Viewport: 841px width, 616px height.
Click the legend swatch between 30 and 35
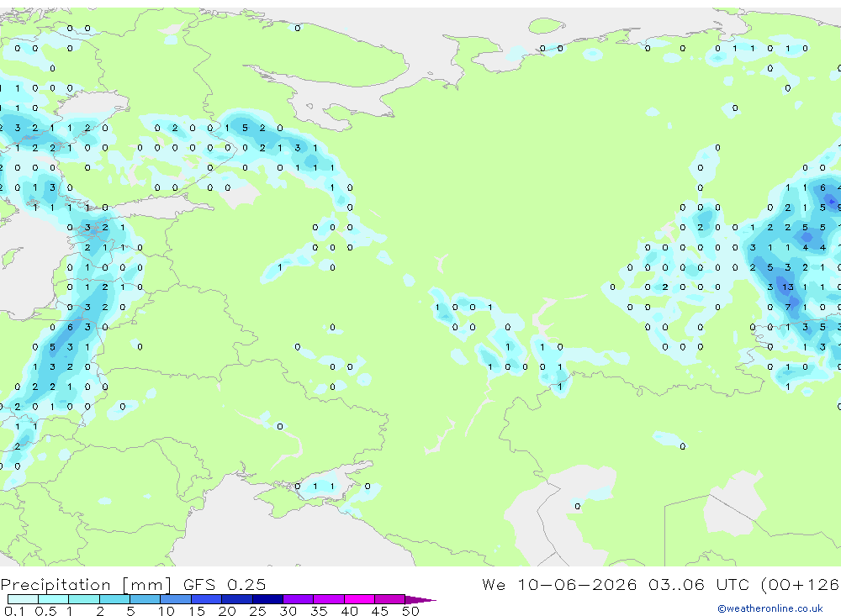[298, 599]
